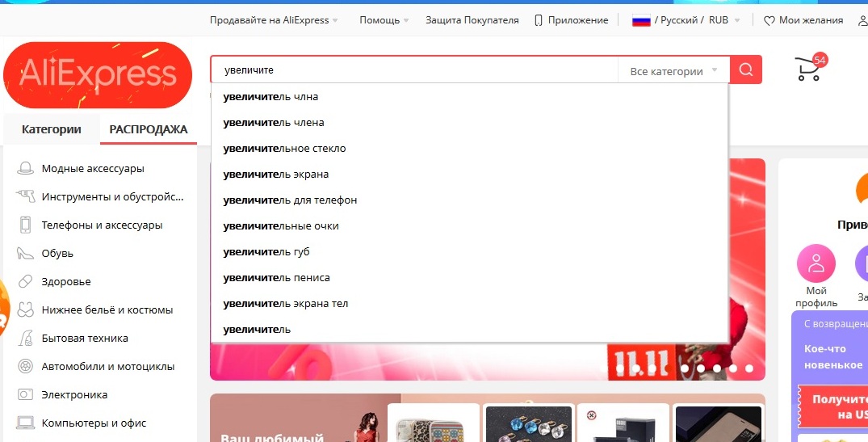Expand the Все категории search dropdown
This screenshot has height=442, width=868.
point(673,71)
